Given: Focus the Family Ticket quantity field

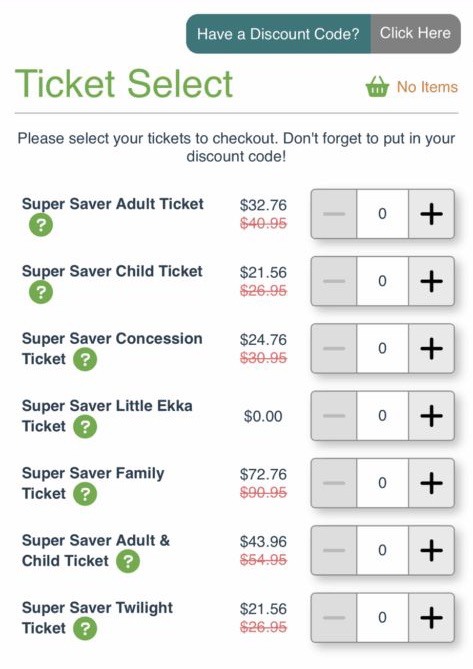Looking at the screenshot, I should pos(383,483).
